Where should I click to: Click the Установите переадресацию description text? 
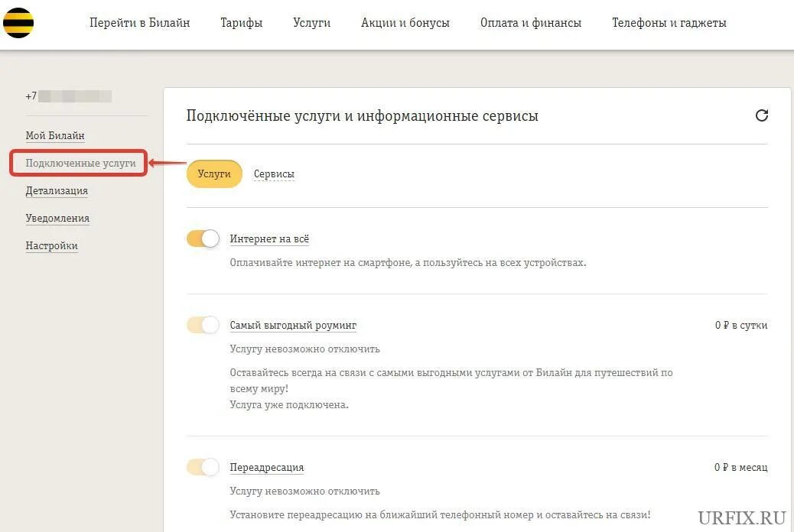440,514
